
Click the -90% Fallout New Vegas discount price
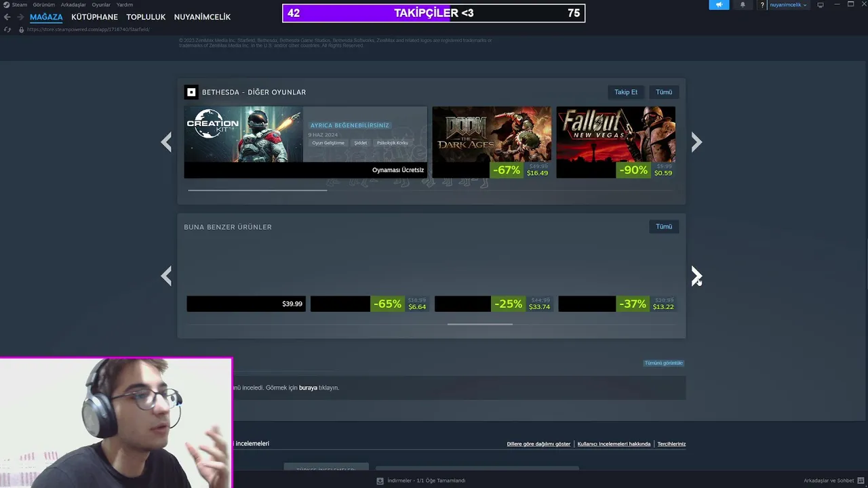[646, 170]
